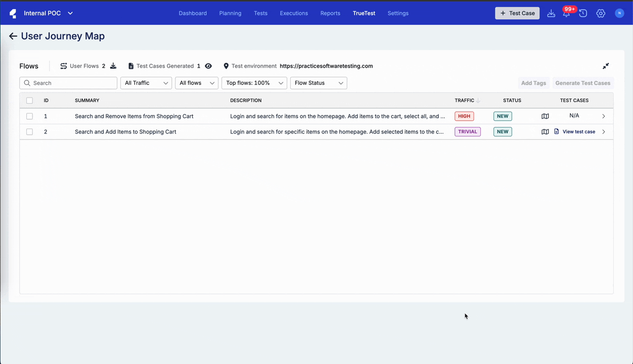Image resolution: width=633 pixels, height=364 pixels.
Task: Open View test case link for flow 2
Action: (x=579, y=131)
